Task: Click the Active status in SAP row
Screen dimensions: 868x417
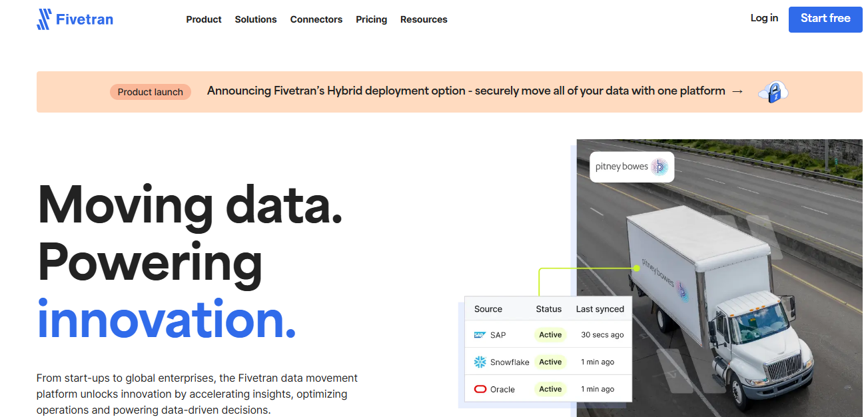Action: [x=550, y=335]
